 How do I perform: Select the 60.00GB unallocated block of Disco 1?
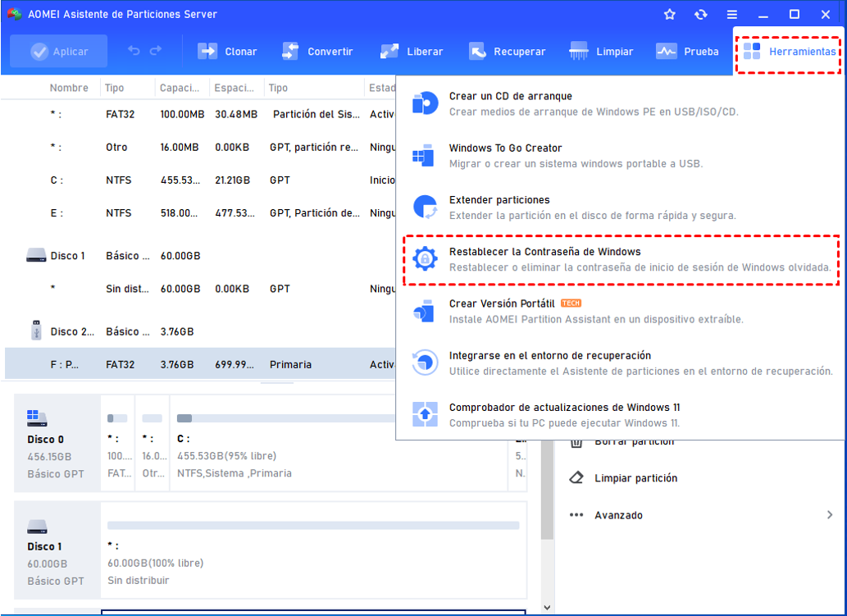point(313,550)
